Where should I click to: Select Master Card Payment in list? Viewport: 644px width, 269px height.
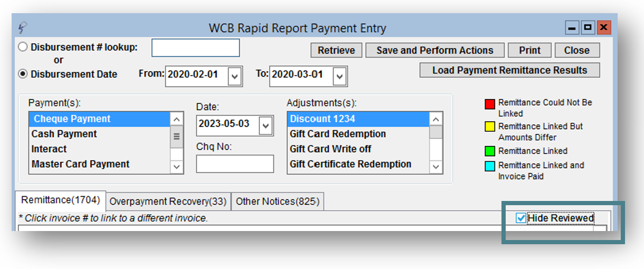coord(99,164)
